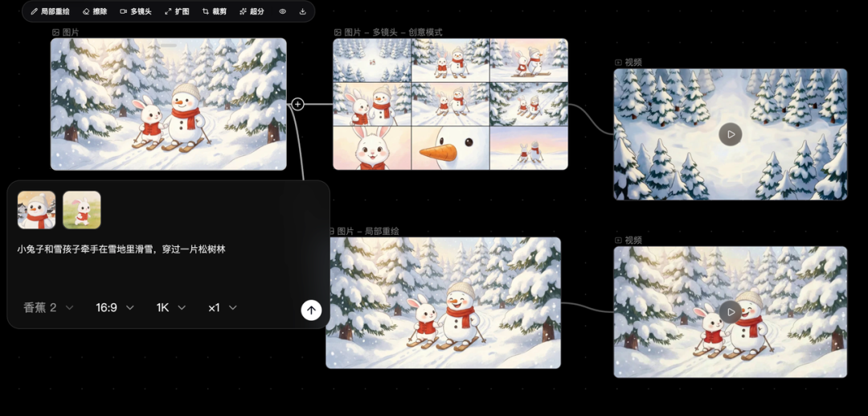
Task: Open the 多镜头 multi-shot tool
Action: 136,11
